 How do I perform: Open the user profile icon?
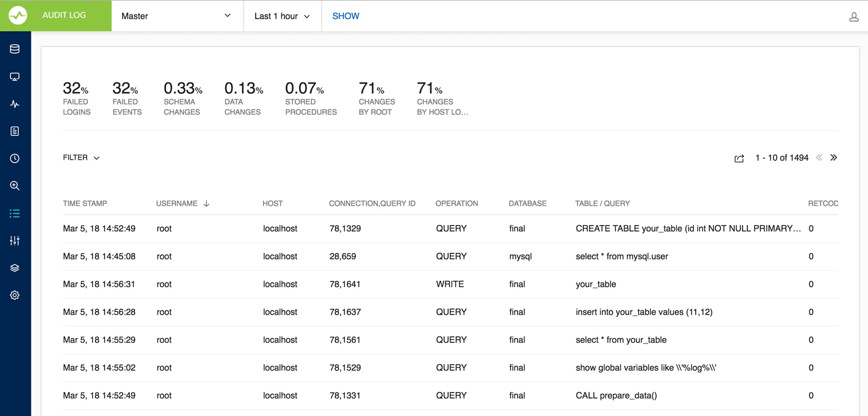tap(853, 17)
